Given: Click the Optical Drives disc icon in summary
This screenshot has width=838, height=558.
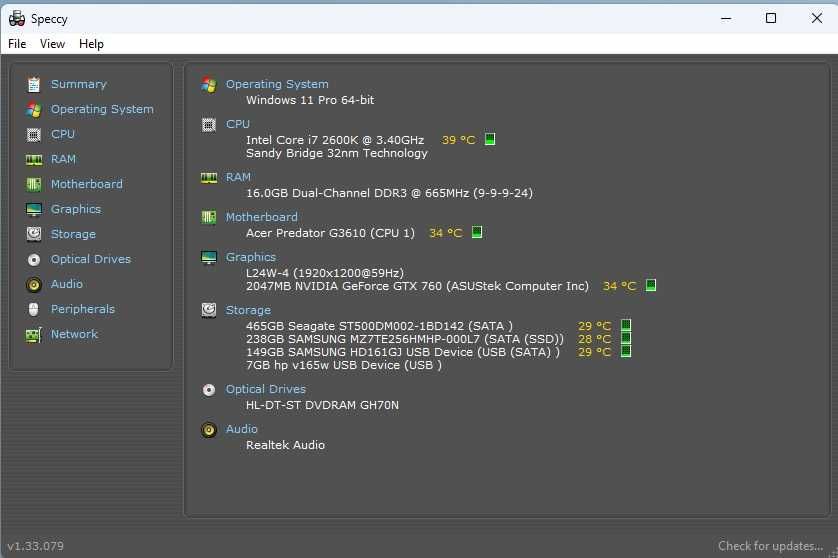Looking at the screenshot, I should click(x=209, y=390).
